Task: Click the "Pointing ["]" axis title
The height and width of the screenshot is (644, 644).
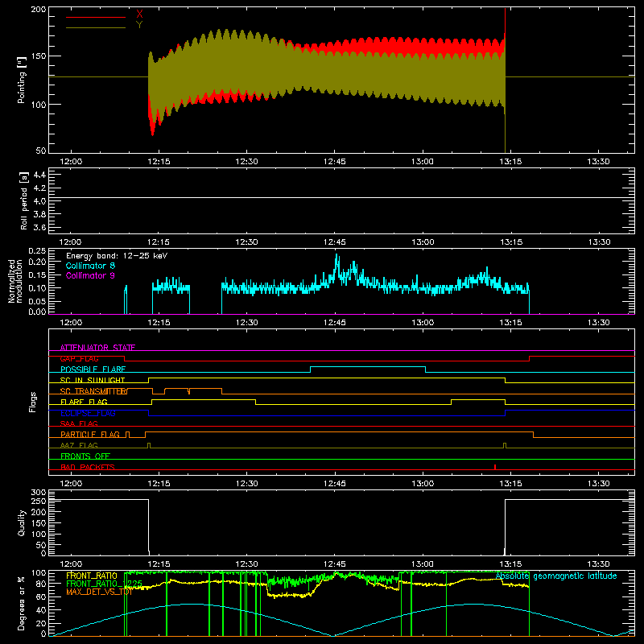Action: tap(22, 80)
